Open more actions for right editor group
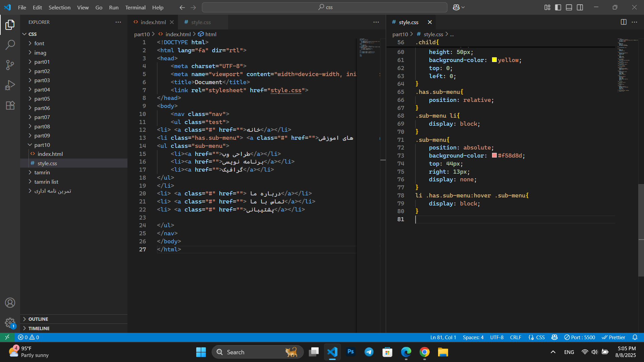The height and width of the screenshot is (362, 644). click(x=634, y=22)
